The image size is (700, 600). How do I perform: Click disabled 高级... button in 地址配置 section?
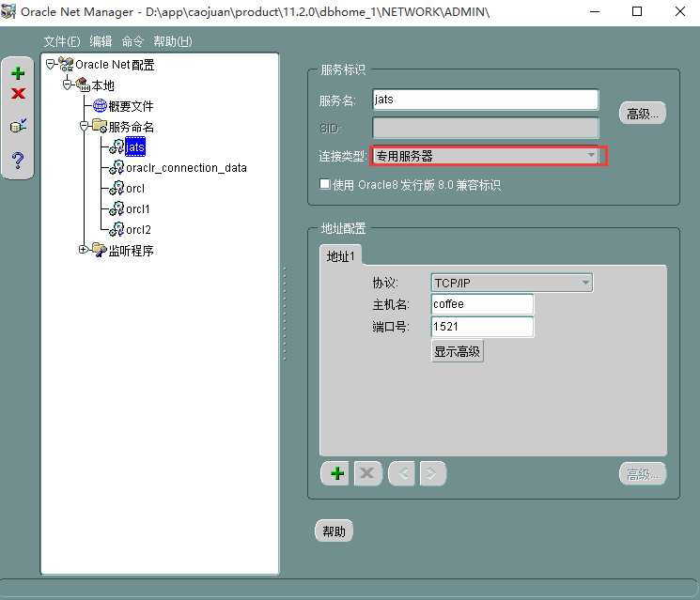[643, 474]
